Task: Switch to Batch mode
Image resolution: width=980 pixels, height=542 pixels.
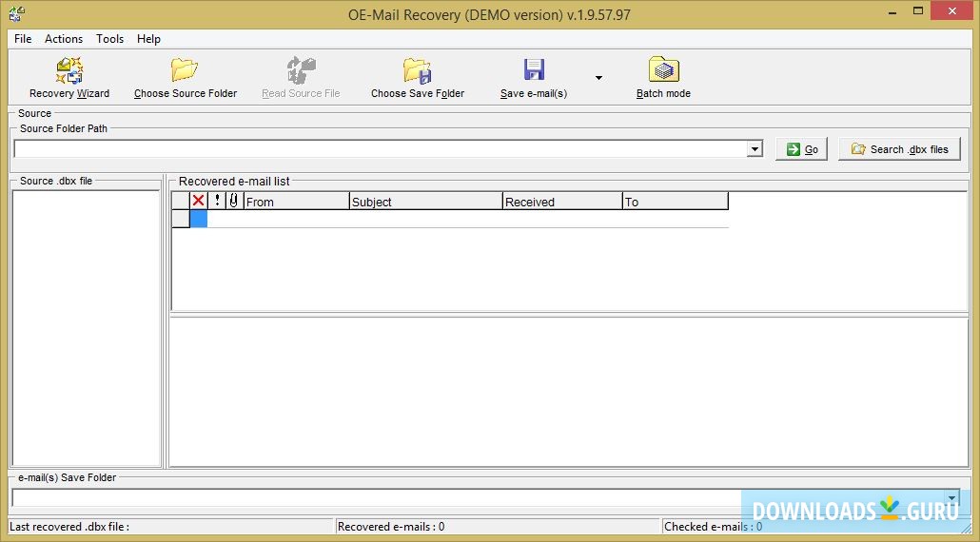Action: tap(663, 78)
